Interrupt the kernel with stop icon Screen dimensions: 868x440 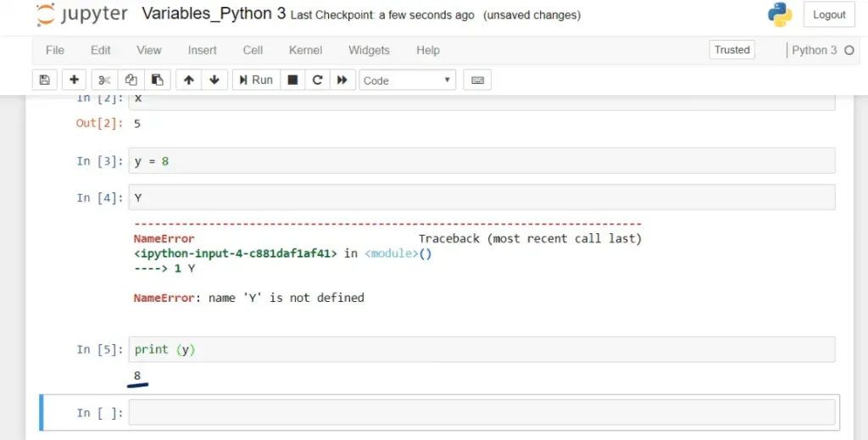click(x=292, y=80)
